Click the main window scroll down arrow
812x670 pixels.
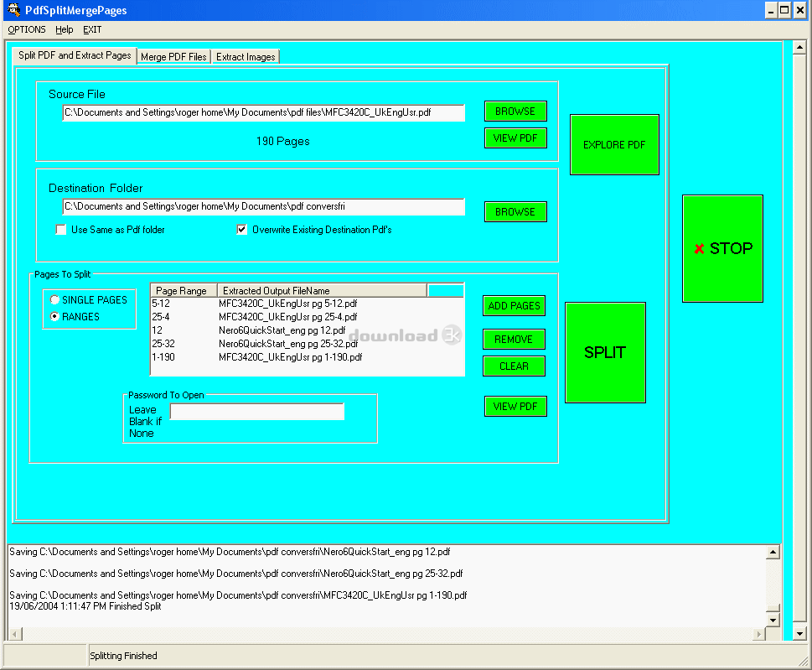point(799,633)
